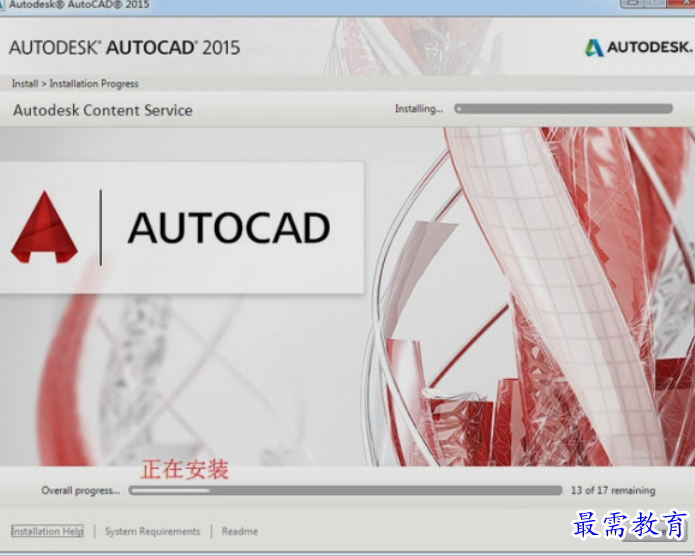Image resolution: width=695 pixels, height=556 pixels.
Task: Open the System Requirements link
Action: pos(152,531)
